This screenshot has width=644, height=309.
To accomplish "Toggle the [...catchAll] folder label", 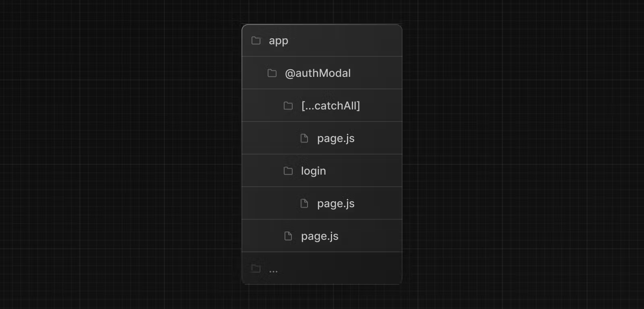I will pyautogui.click(x=330, y=106).
